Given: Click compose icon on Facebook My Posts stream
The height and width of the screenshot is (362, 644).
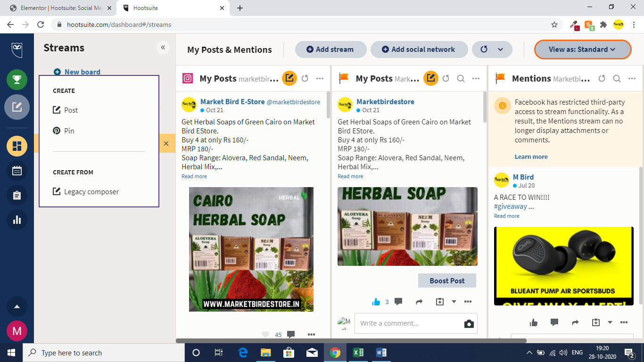Looking at the screenshot, I should [431, 78].
